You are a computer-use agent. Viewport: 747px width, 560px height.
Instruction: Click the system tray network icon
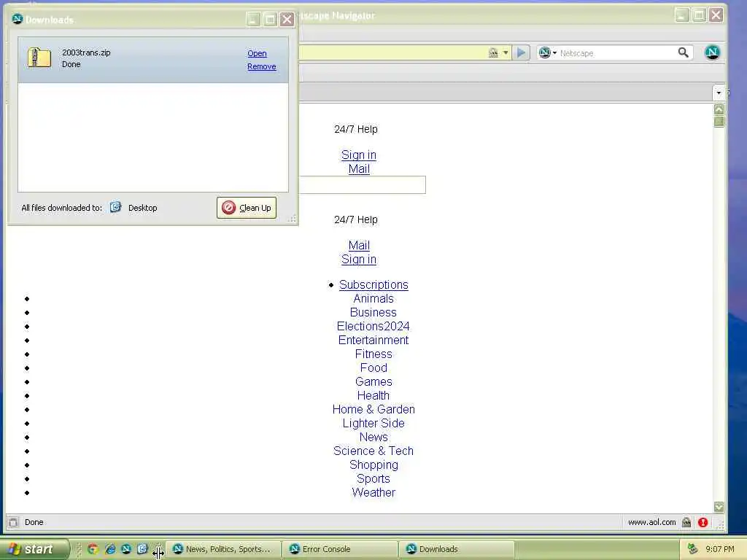pyautogui.click(x=692, y=549)
